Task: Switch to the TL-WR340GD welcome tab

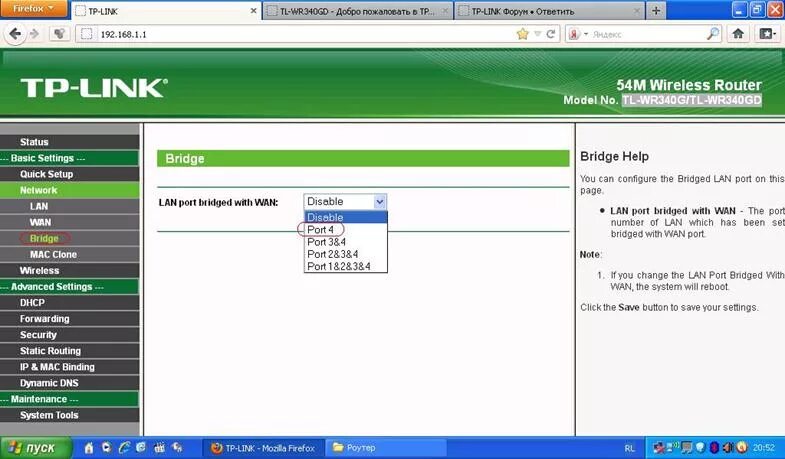Action: click(x=357, y=11)
